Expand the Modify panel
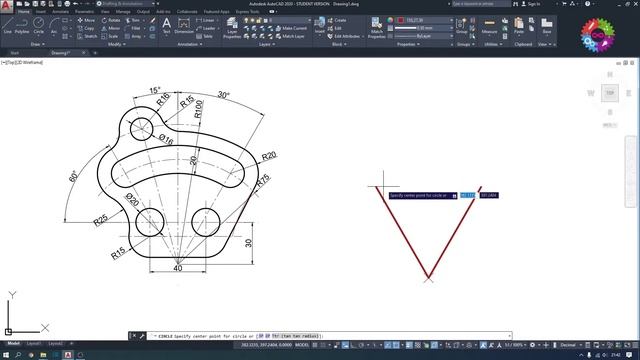This screenshot has height=360, width=640. click(x=116, y=44)
